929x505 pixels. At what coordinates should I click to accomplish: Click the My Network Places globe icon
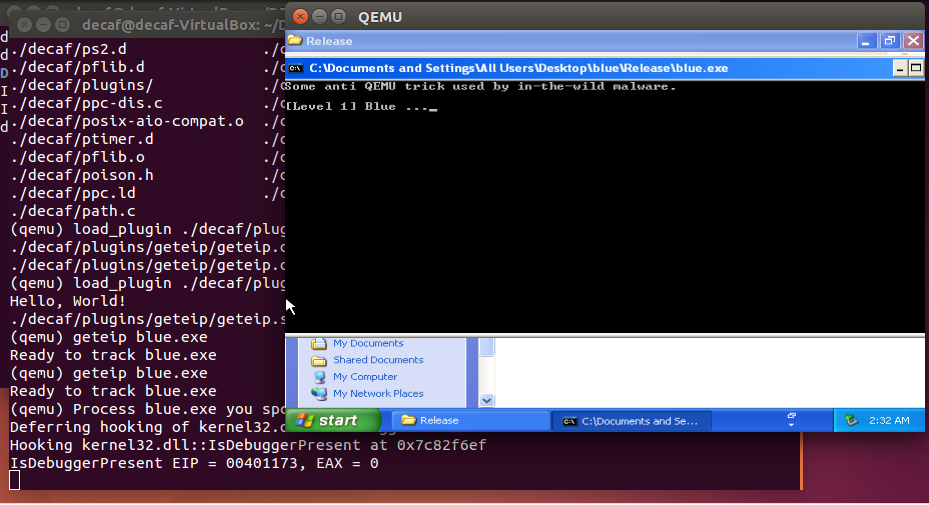[319, 394]
